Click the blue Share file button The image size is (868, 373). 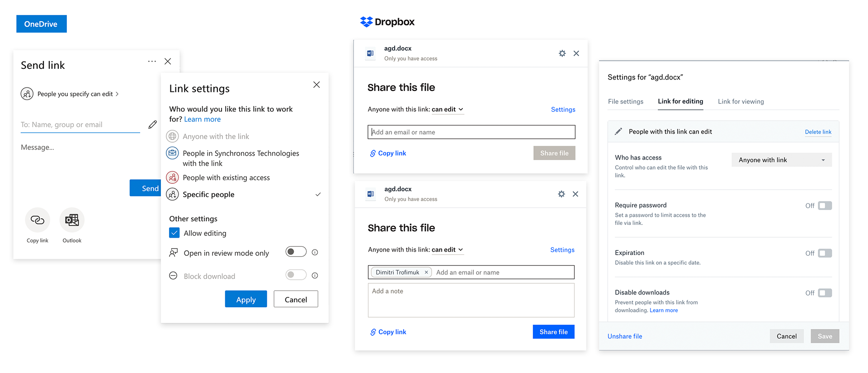pyautogui.click(x=553, y=332)
